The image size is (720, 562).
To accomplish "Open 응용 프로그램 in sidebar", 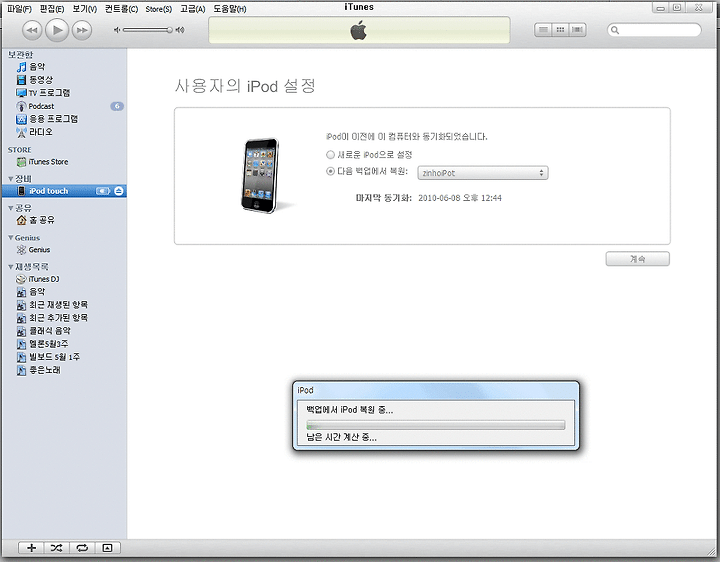I will point(64,119).
